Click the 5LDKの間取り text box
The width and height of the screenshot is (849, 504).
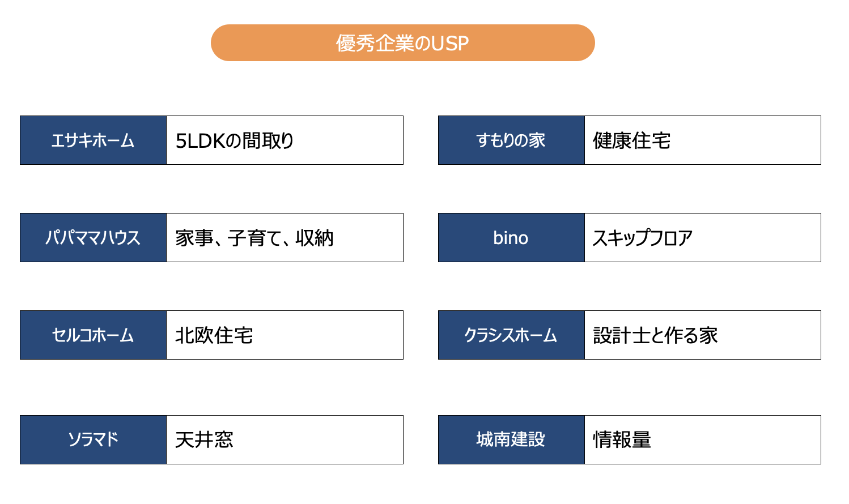[285, 140]
